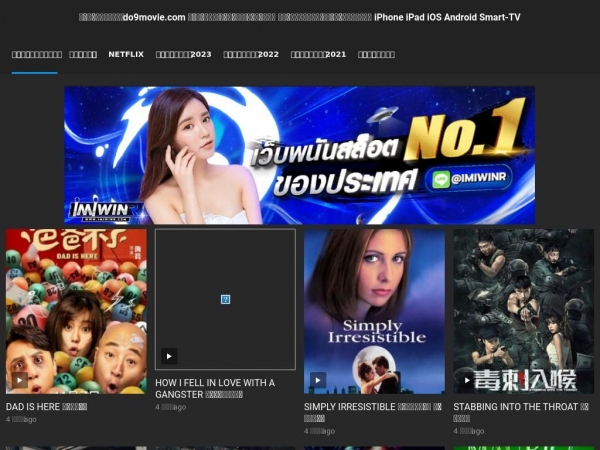Open the Dad Is Here poster thumbnail
This screenshot has height=450, width=600.
tap(76, 311)
